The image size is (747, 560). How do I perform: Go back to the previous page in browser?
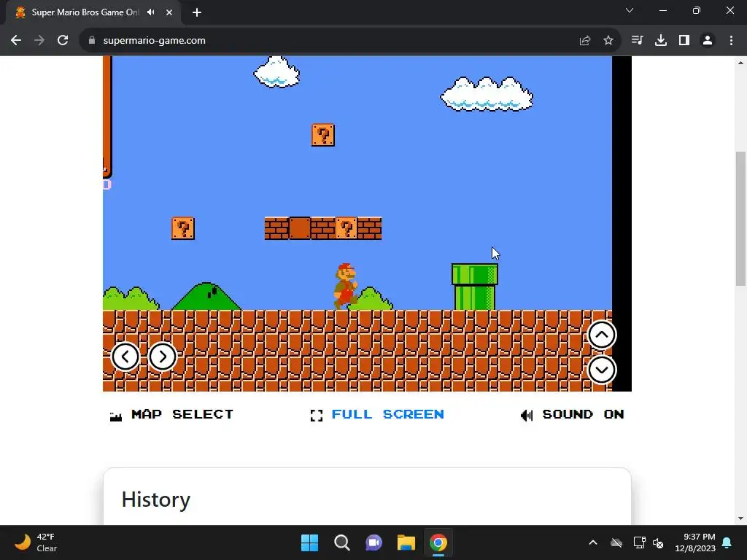coord(16,41)
